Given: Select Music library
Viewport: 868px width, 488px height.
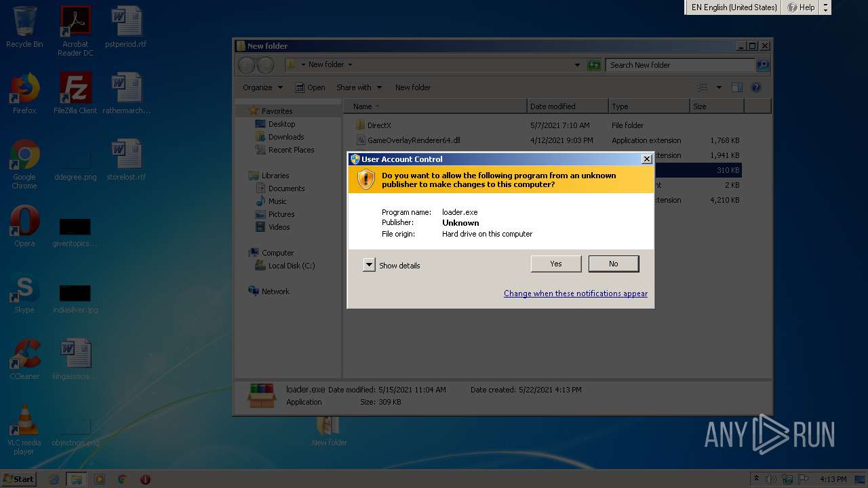Looking at the screenshot, I should pyautogui.click(x=277, y=201).
